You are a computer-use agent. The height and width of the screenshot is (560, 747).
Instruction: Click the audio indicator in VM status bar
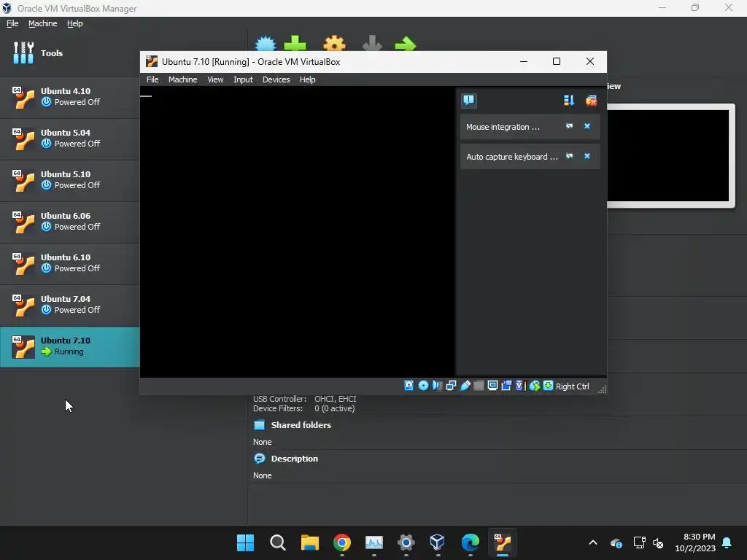coord(437,386)
